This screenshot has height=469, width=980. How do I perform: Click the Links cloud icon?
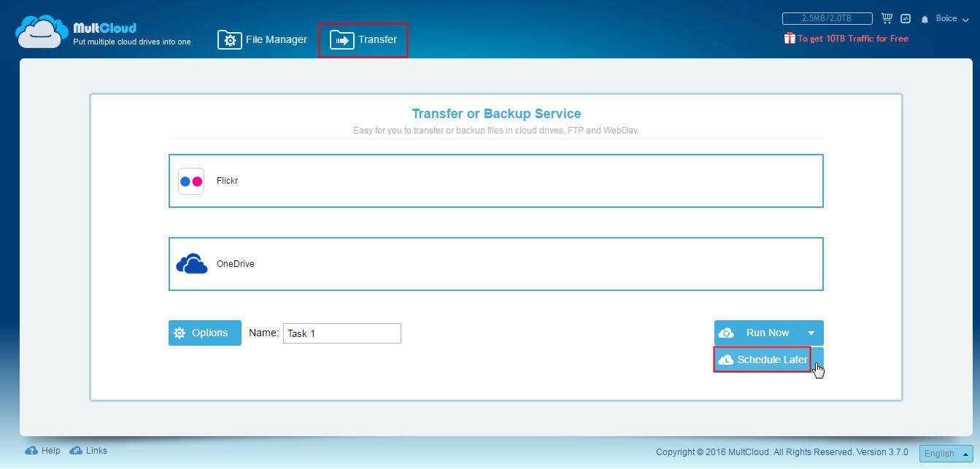click(x=76, y=451)
